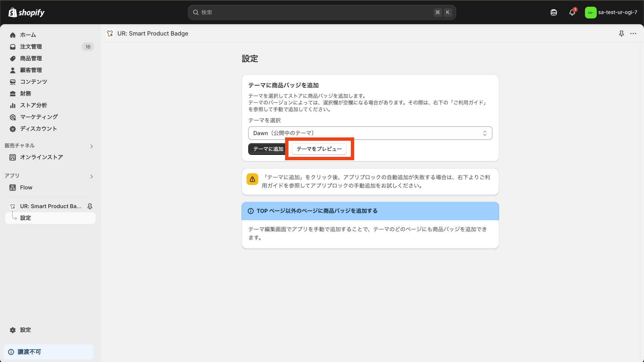This screenshot has width=644, height=362.
Task: Open the Dawn theme select dropdown
Action: pos(370,133)
